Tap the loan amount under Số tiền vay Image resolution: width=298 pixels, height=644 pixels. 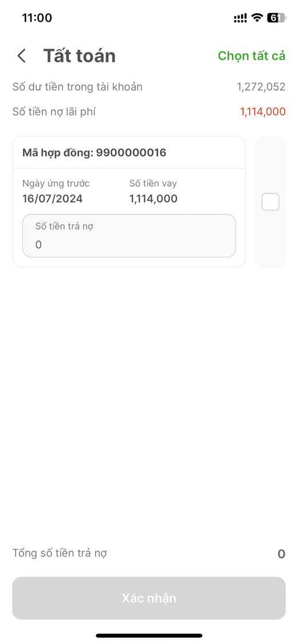154,199
